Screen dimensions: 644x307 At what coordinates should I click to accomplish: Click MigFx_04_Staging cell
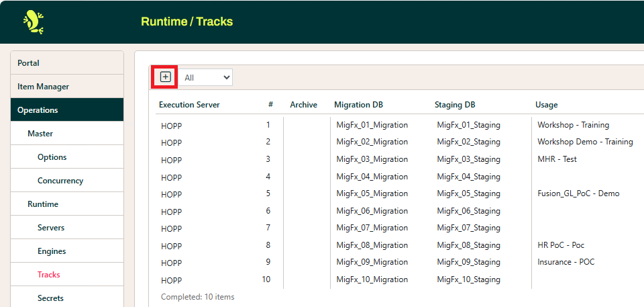[469, 177]
